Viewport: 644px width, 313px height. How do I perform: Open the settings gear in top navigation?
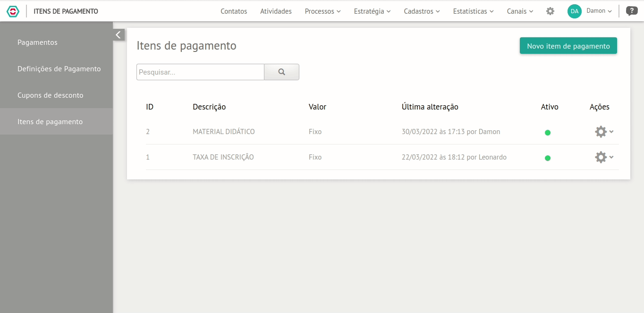click(550, 11)
